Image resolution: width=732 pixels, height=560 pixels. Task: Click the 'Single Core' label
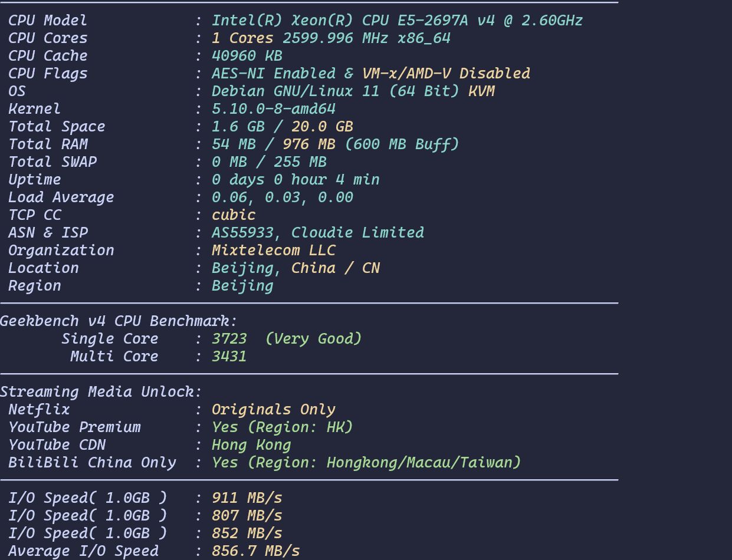click(110, 339)
